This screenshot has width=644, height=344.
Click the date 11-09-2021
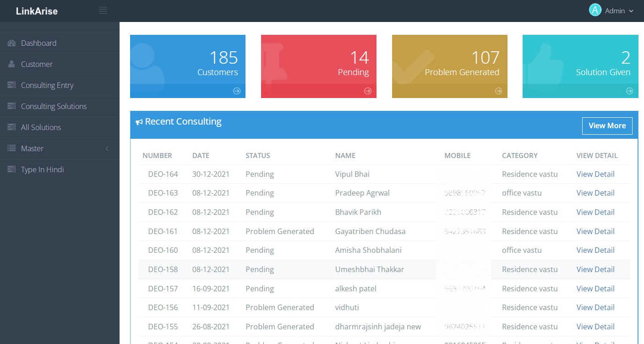pos(211,307)
